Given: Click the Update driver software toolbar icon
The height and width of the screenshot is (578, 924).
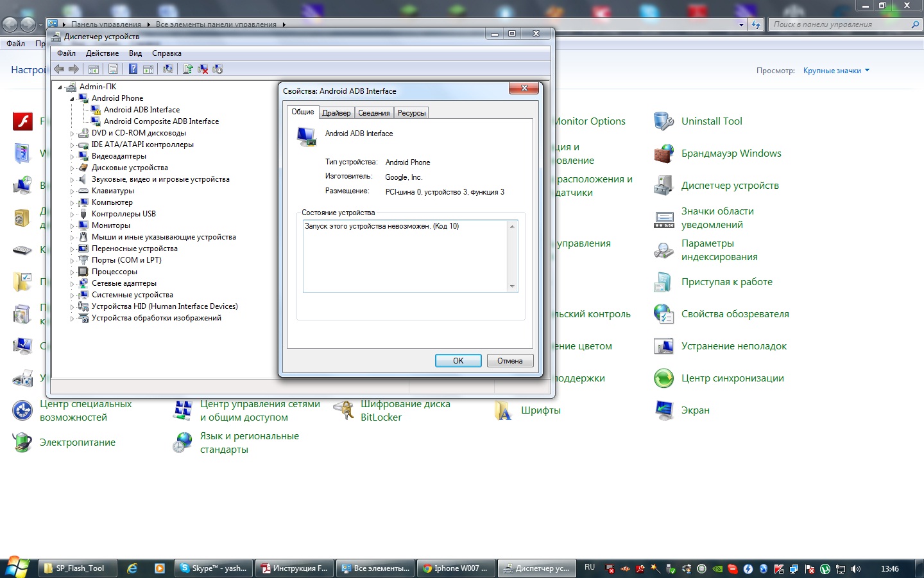Looking at the screenshot, I should click(188, 69).
